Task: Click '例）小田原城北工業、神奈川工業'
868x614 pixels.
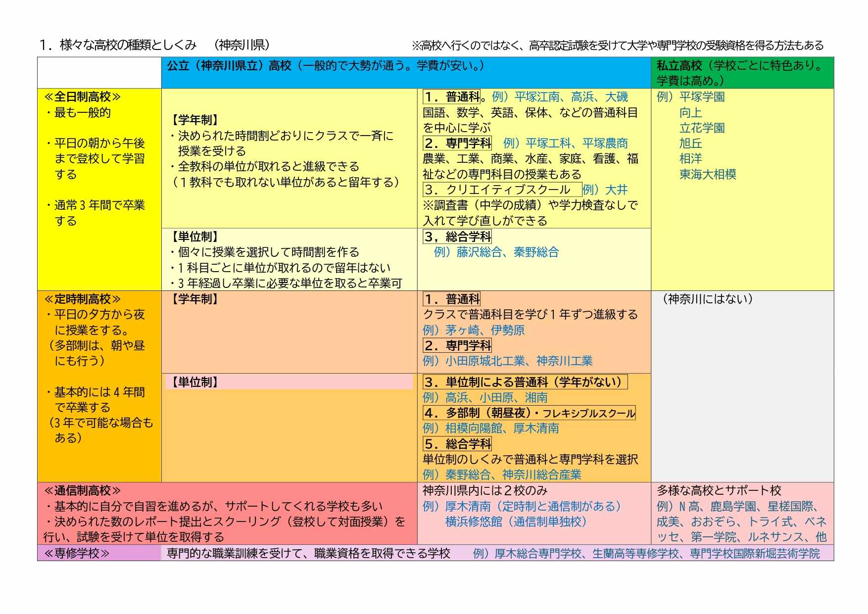Action: pyautogui.click(x=508, y=361)
